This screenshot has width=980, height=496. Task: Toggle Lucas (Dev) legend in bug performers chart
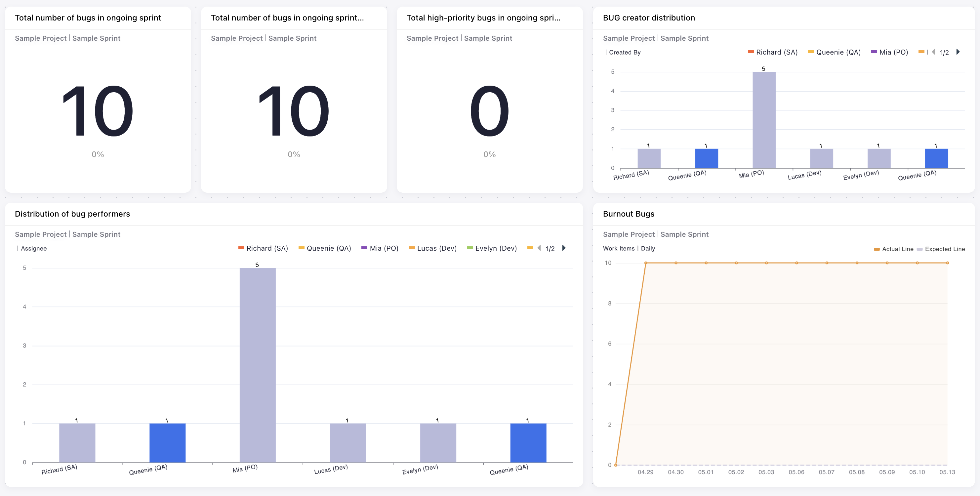(436, 248)
